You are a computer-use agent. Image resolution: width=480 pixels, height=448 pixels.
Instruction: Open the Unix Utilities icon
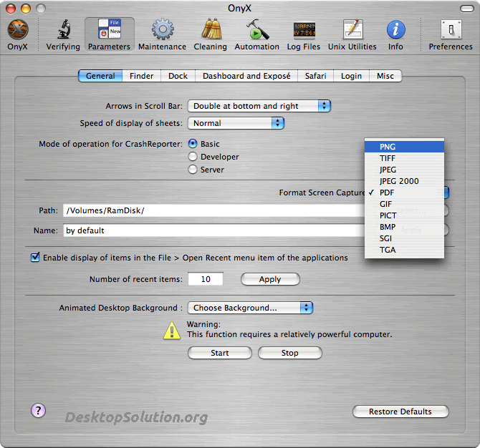pyautogui.click(x=352, y=31)
